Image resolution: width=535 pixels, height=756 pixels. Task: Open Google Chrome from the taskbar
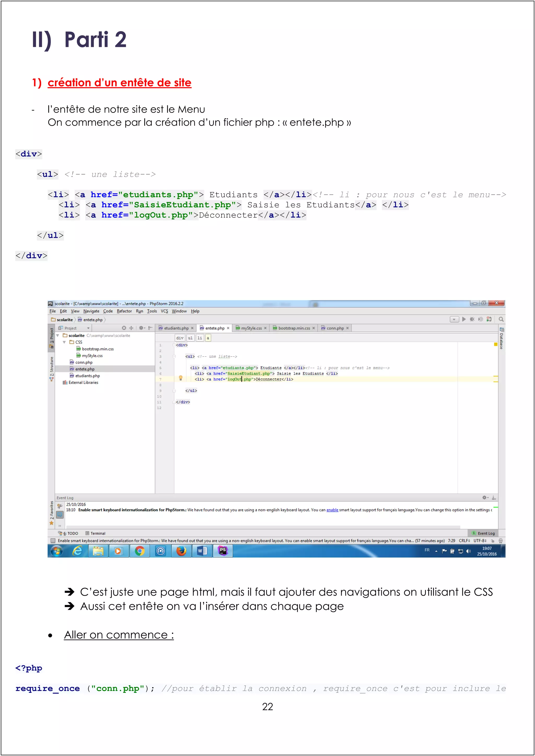coord(140,551)
